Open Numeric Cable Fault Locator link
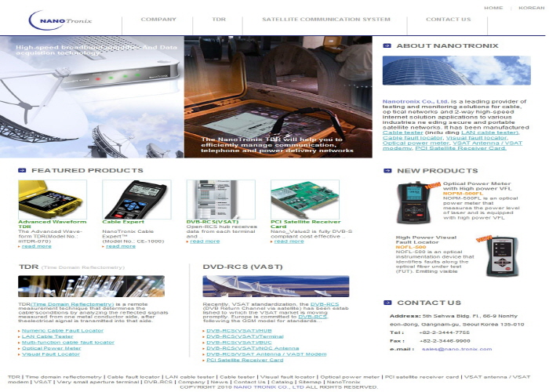 pos(63,330)
